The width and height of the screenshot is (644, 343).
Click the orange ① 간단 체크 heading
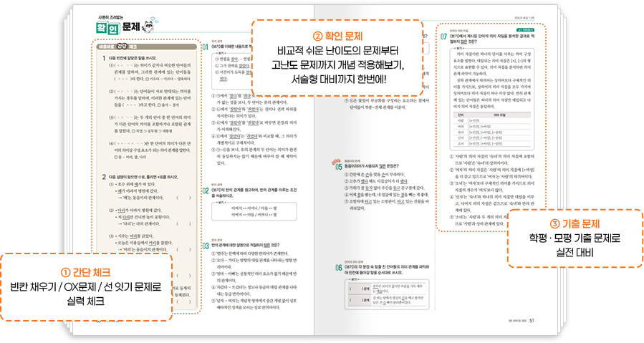tap(85, 272)
